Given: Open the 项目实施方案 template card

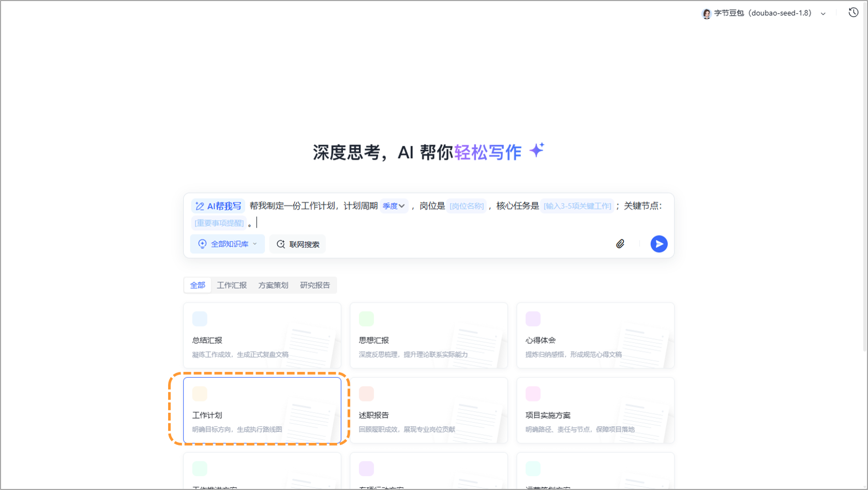Looking at the screenshot, I should [x=595, y=410].
